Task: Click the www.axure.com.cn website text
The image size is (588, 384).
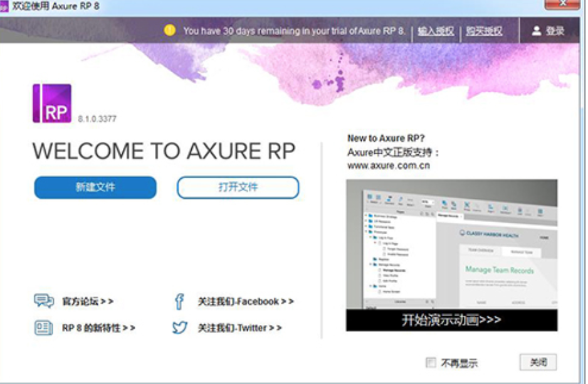Action: (x=389, y=166)
